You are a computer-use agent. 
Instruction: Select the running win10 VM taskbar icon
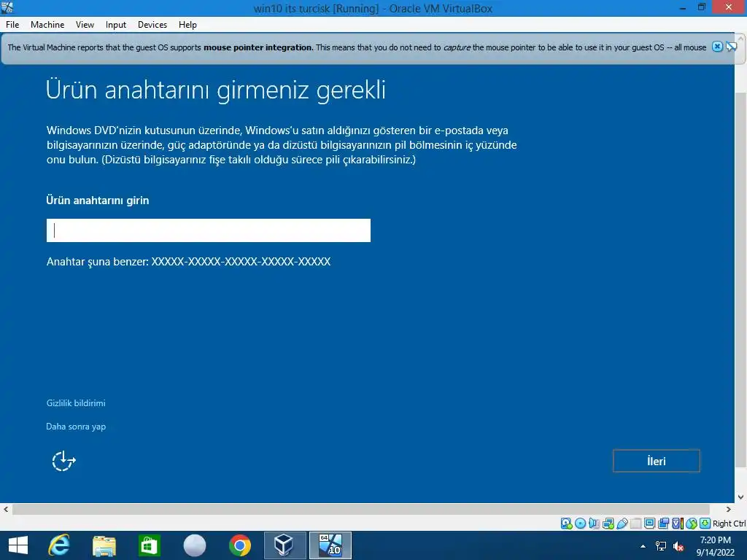(330, 545)
